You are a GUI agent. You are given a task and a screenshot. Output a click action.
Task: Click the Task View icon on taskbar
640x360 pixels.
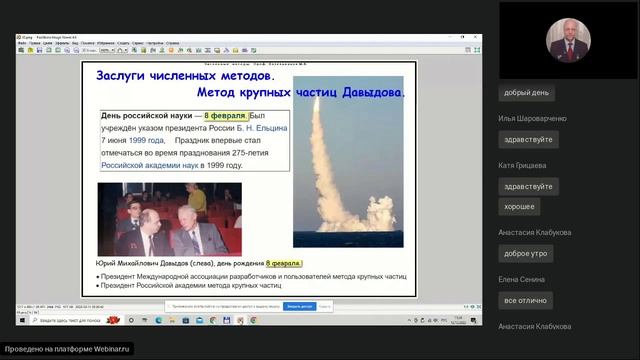[144, 320]
